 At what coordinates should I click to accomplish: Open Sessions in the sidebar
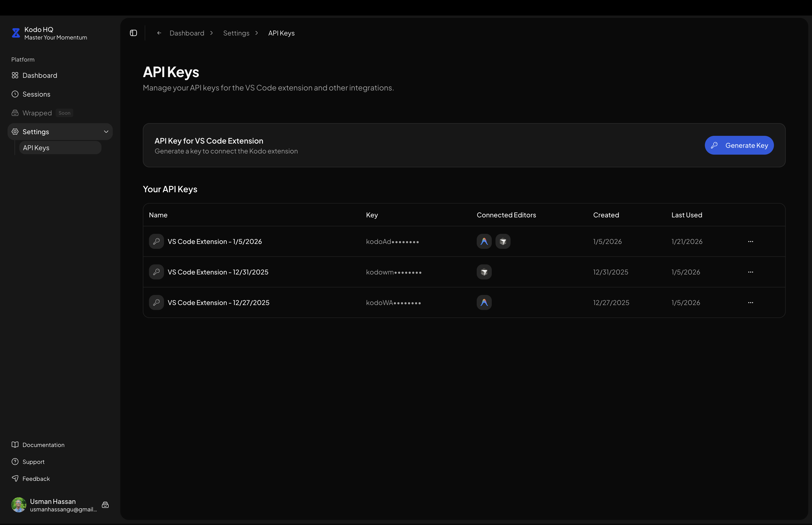pos(36,94)
